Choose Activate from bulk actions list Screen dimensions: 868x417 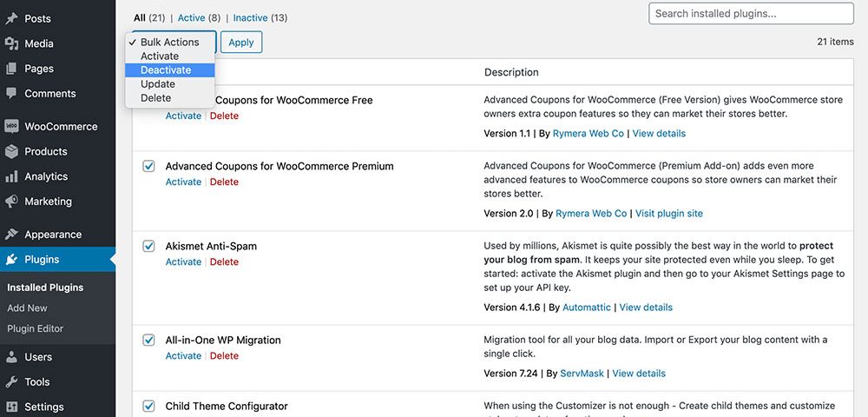[170, 56]
